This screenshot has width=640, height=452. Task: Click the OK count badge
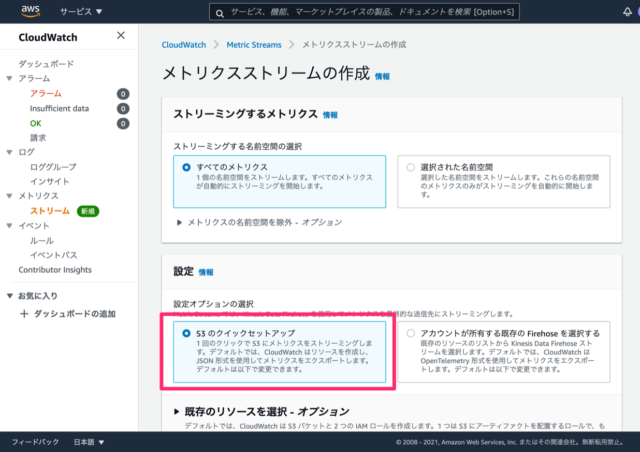pos(123,123)
